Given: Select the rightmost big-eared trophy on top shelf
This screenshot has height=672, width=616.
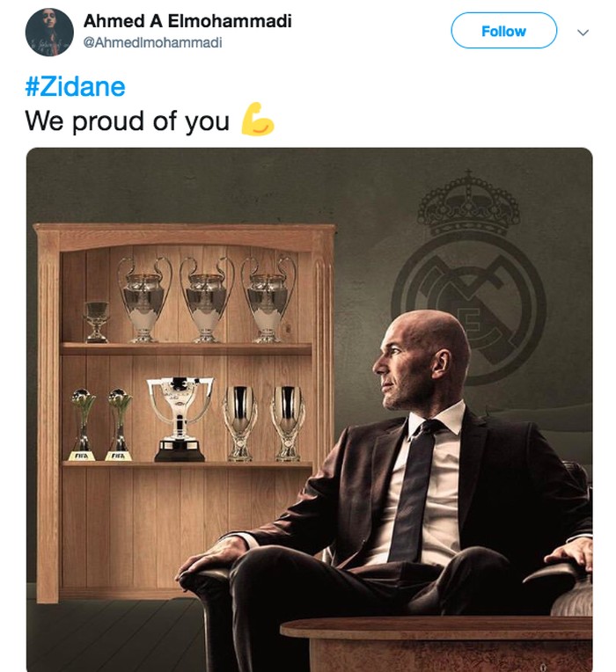Looking at the screenshot, I should click(x=268, y=297).
